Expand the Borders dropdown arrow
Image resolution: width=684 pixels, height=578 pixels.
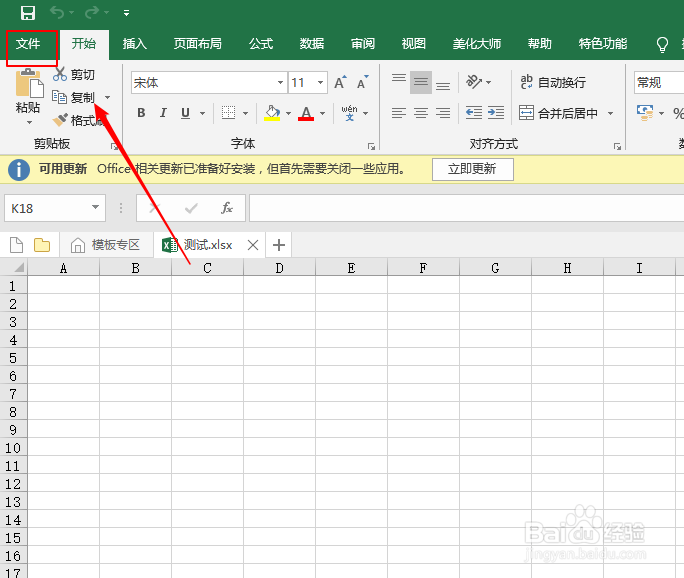[246, 113]
